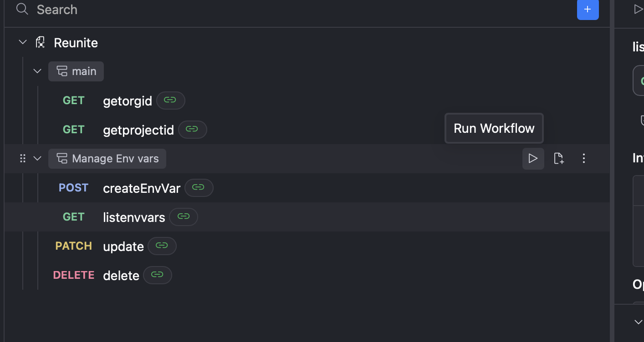The width and height of the screenshot is (644, 342).
Task: Open the three-dot menu for Manage Env vars
Action: (x=584, y=159)
